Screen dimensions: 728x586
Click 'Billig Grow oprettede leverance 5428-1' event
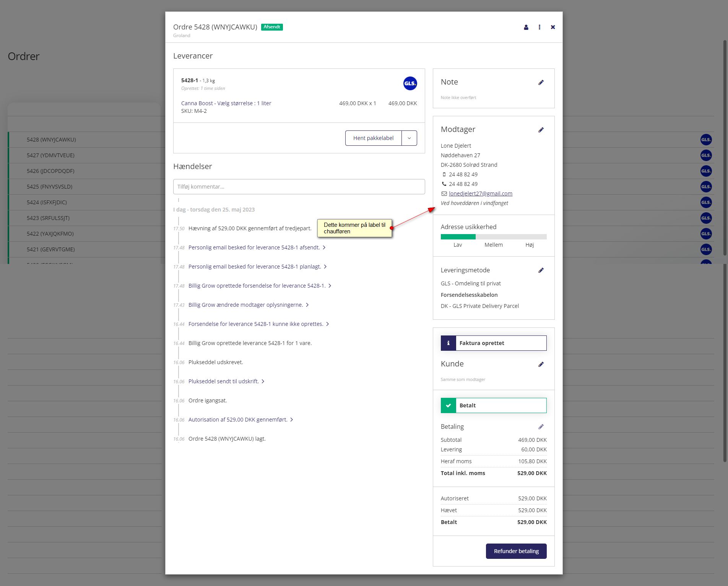(250, 343)
